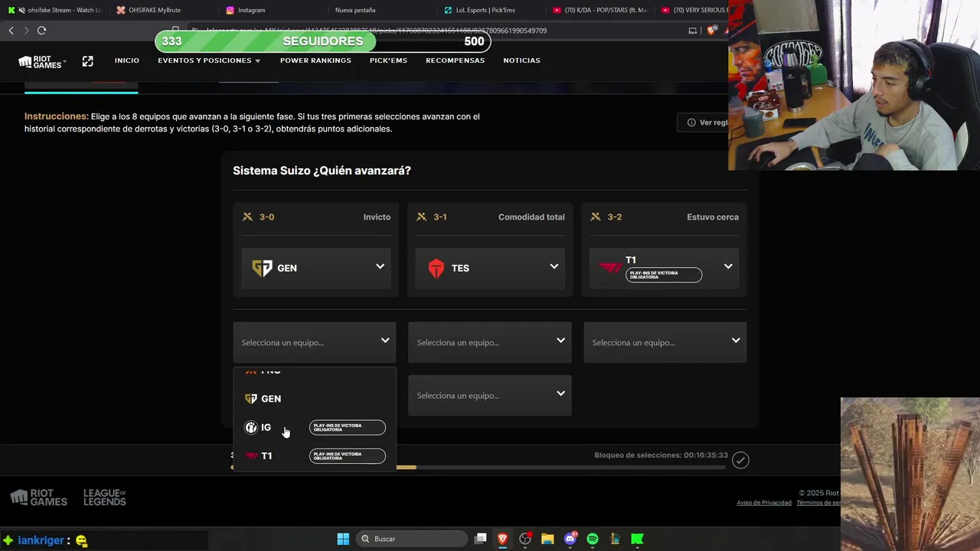Open League of Legends client from taskbar
980x551 pixels.
615,539
